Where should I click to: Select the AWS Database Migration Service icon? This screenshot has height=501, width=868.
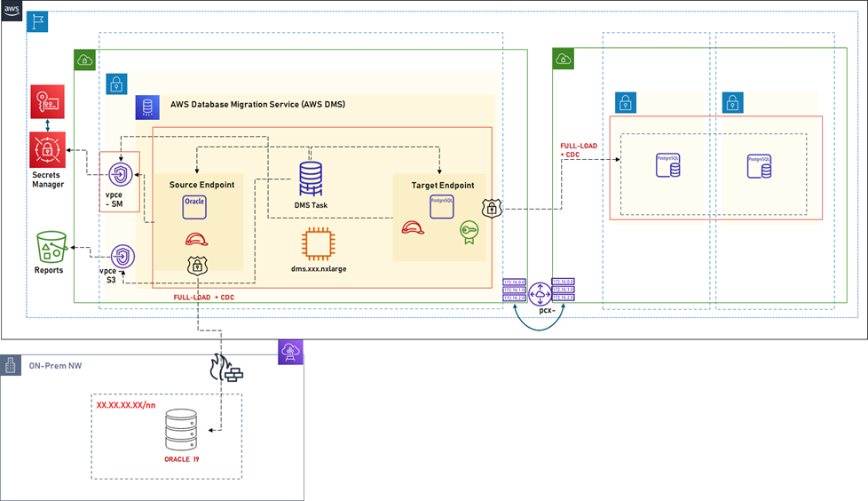tap(147, 107)
